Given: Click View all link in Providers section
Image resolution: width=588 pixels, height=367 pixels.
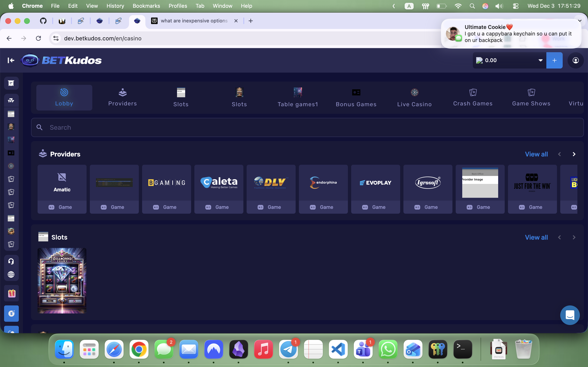Looking at the screenshot, I should click(536, 154).
